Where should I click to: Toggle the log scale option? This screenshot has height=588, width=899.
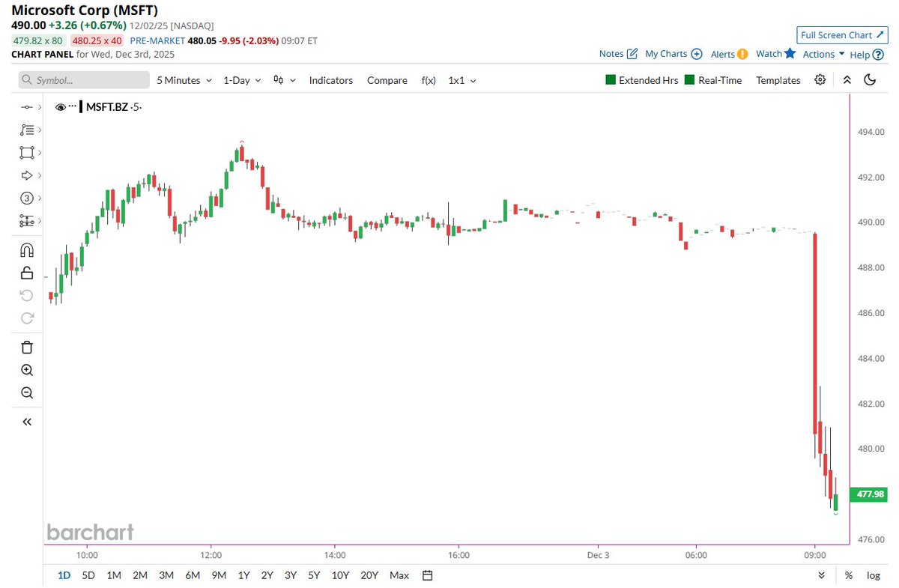(x=874, y=575)
